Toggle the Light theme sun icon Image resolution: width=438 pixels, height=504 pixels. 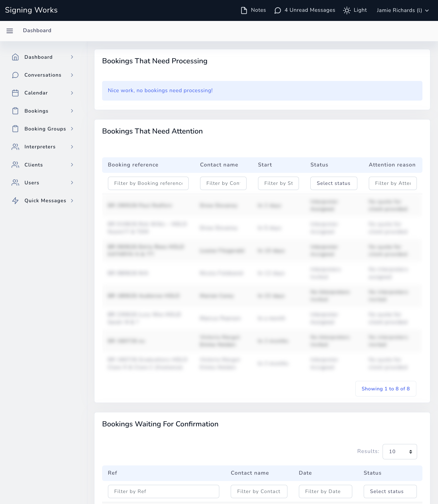coord(347,10)
